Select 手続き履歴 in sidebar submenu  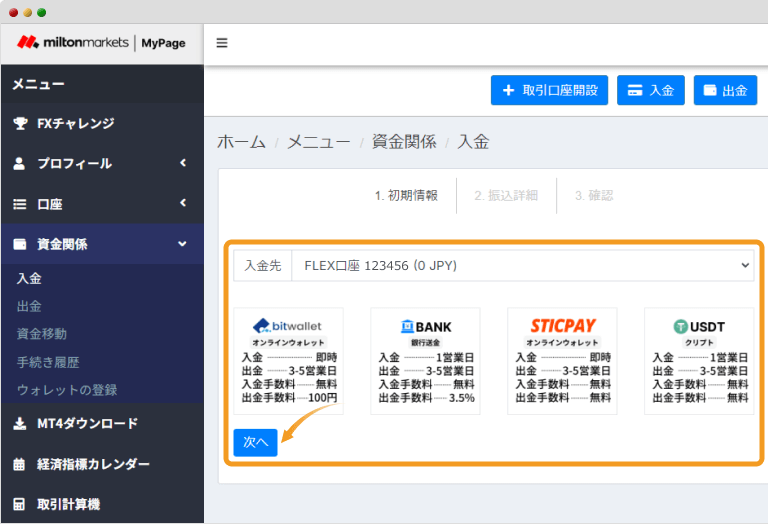tap(48, 362)
